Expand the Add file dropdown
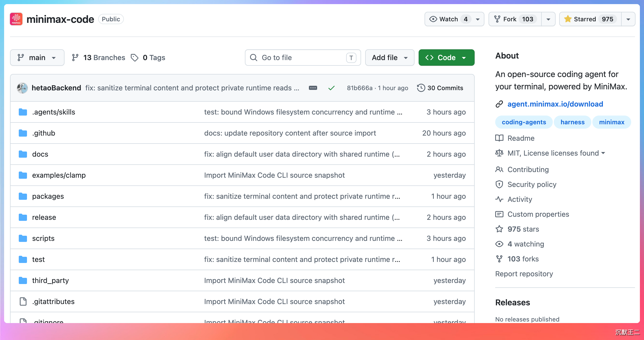 coord(390,58)
